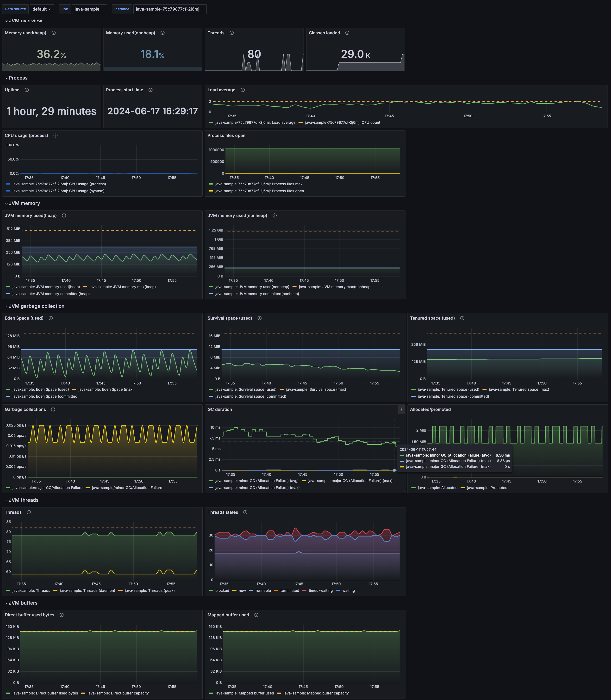Viewport: 611px width, 700px height.
Task: Click the Instance label button
Action: tap(122, 9)
